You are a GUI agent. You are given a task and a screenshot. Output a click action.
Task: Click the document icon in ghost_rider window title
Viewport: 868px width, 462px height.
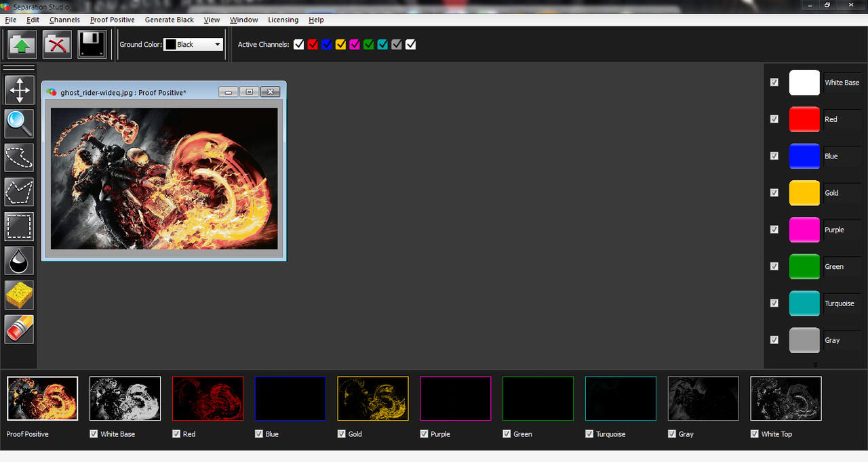pyautogui.click(x=52, y=92)
